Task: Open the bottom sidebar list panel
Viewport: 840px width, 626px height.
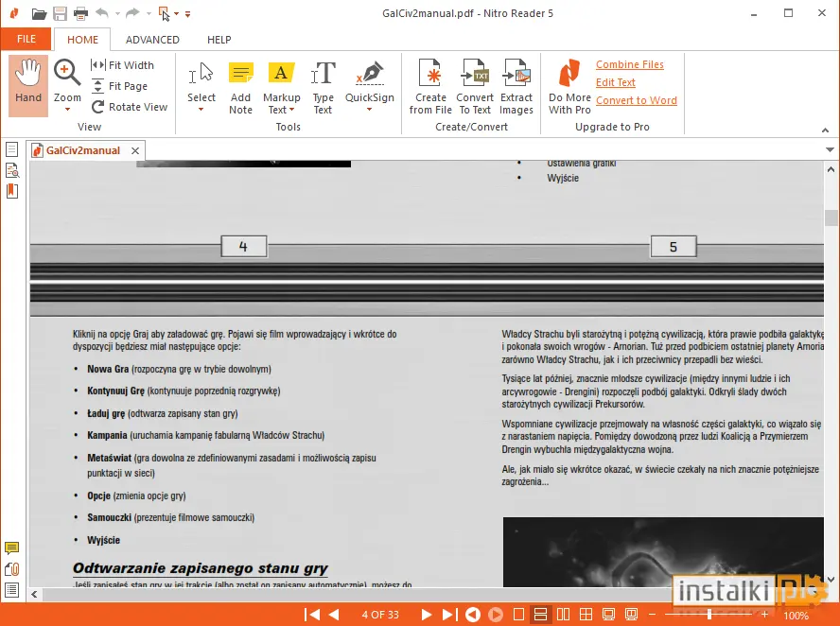Action: pos(11,590)
